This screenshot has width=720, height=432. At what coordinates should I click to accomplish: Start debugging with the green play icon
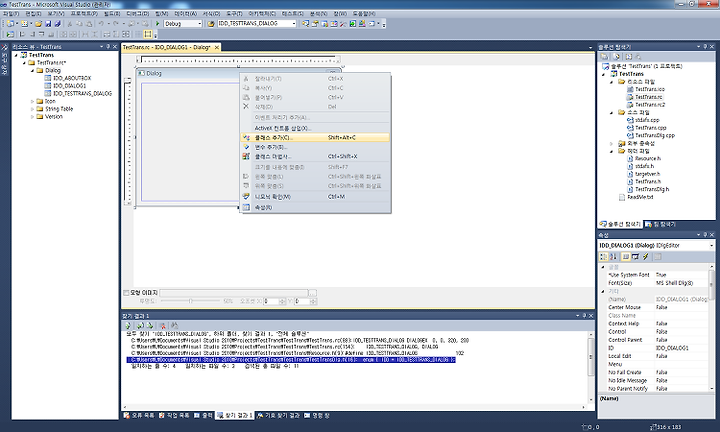click(158, 23)
